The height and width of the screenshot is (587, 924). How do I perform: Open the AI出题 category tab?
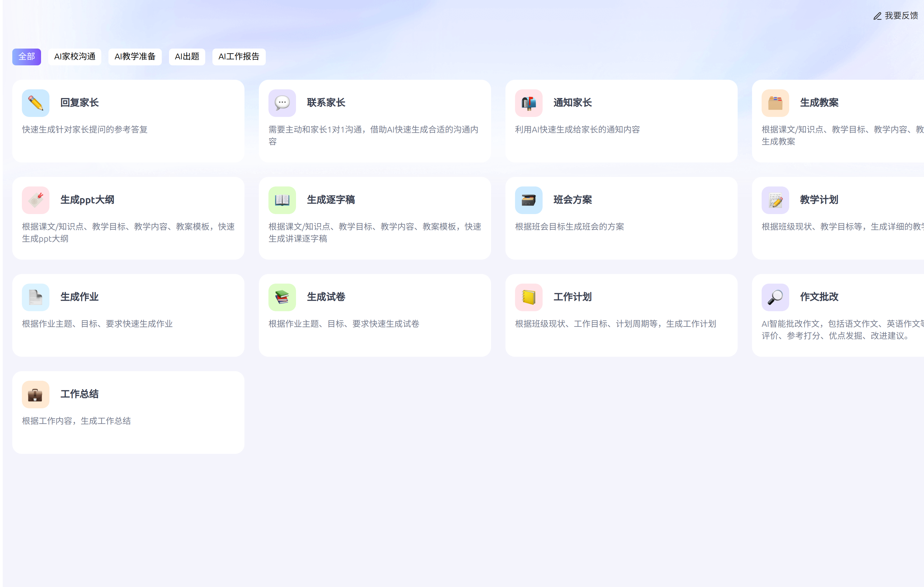pos(187,57)
